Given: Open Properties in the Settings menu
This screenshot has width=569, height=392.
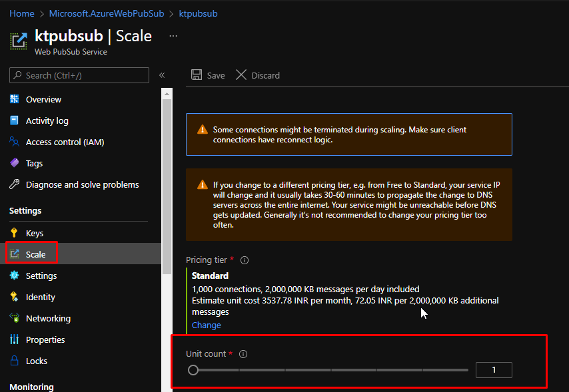Looking at the screenshot, I should (x=45, y=339).
